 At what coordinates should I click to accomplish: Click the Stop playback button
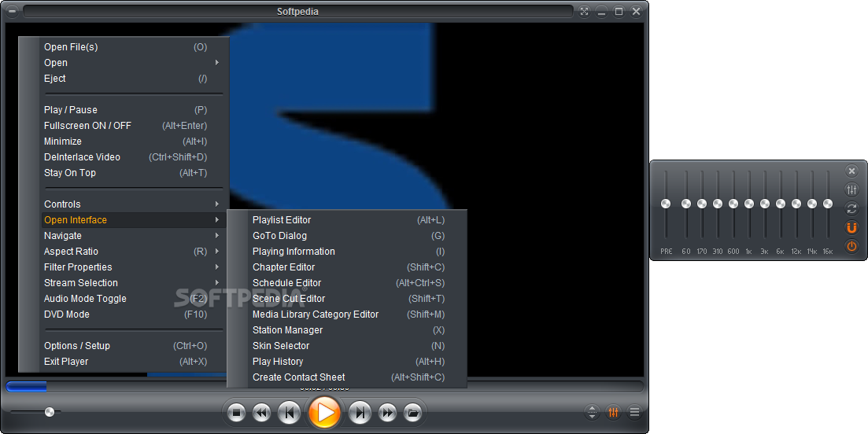(x=236, y=413)
